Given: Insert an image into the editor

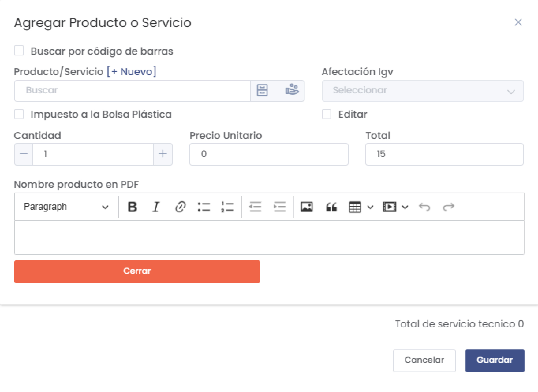Looking at the screenshot, I should (307, 207).
